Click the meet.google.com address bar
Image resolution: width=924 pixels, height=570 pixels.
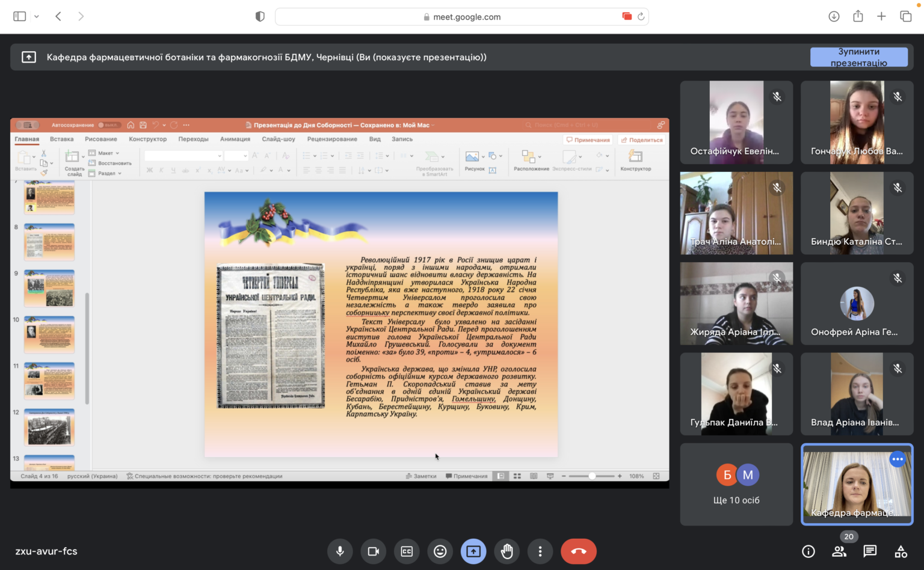click(461, 17)
